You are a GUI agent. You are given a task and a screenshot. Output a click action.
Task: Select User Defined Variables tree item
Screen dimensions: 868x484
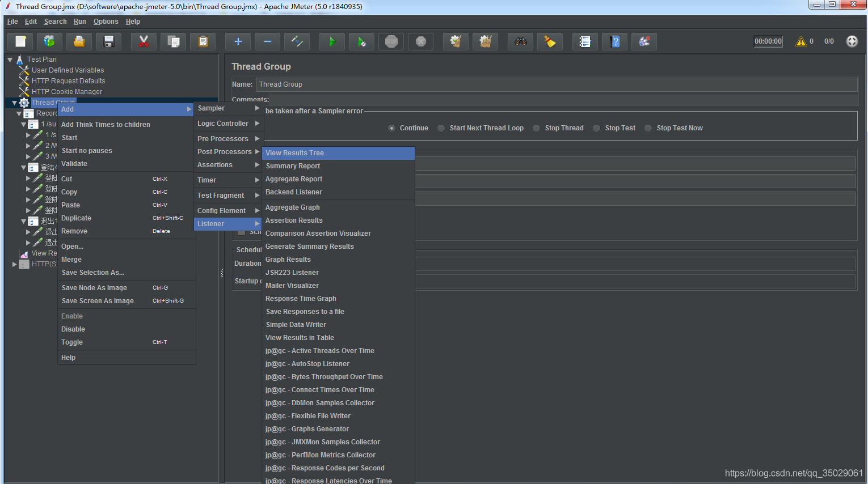coord(68,70)
